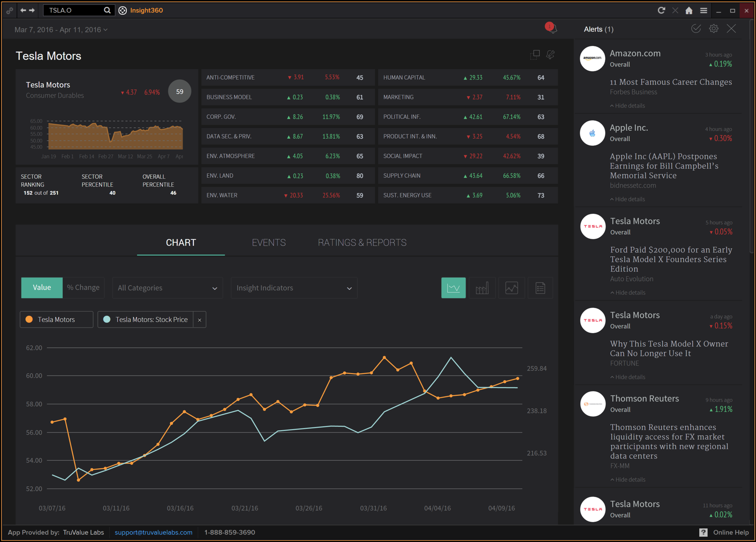Select the bar chart view icon

click(482, 288)
